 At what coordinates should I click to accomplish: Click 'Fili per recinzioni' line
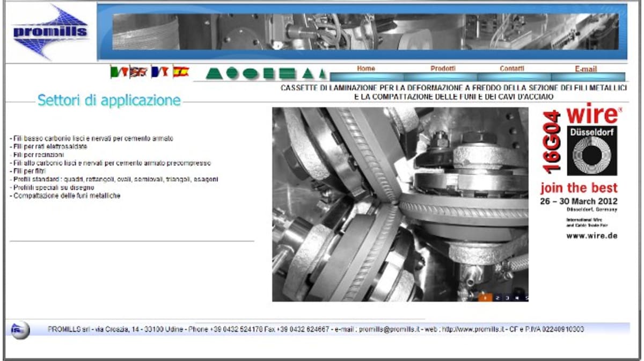(36, 155)
